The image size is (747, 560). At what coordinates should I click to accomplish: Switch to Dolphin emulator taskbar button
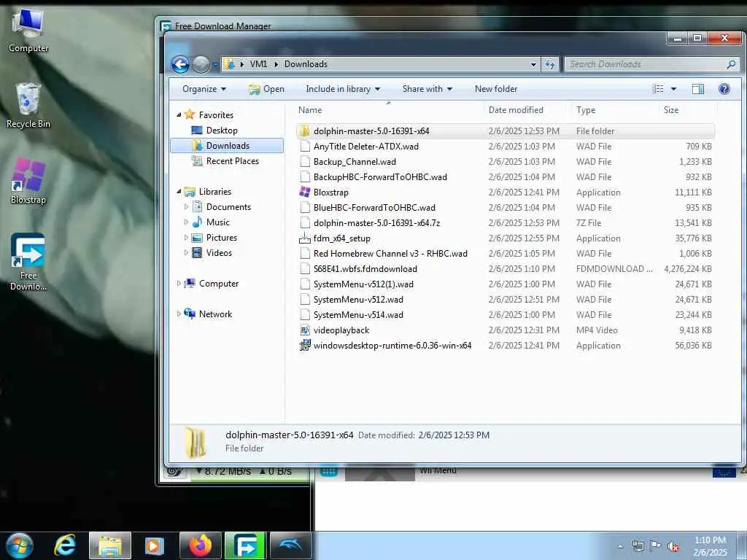click(290, 545)
